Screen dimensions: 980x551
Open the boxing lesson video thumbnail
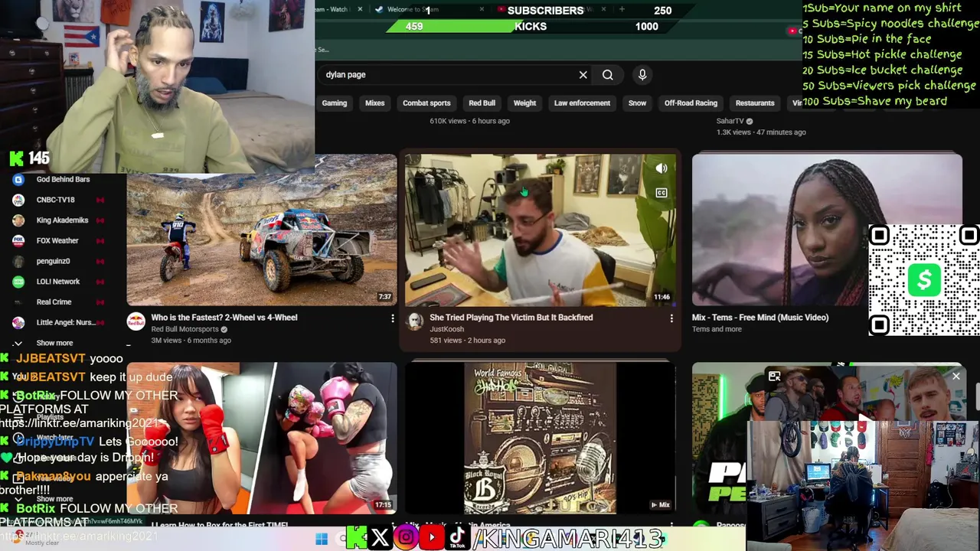262,439
